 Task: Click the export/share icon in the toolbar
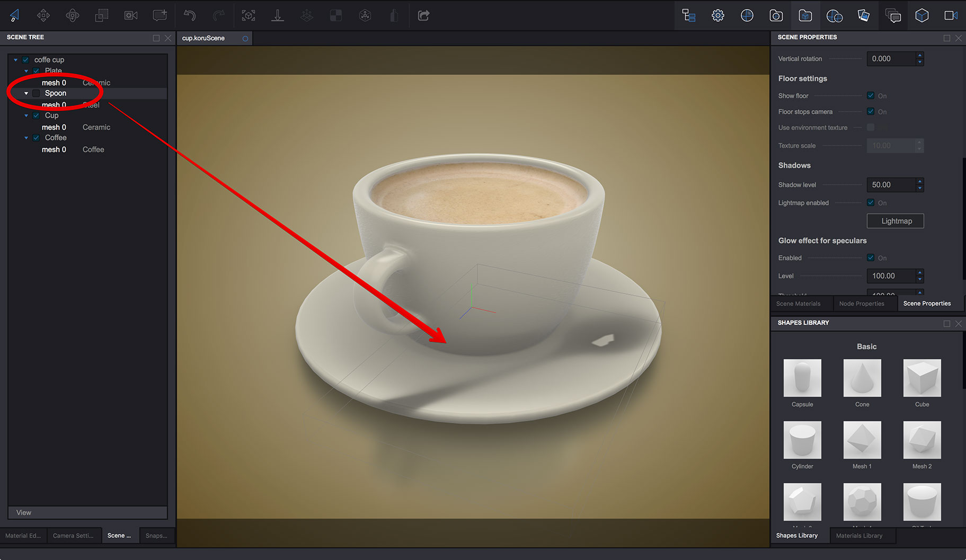423,15
